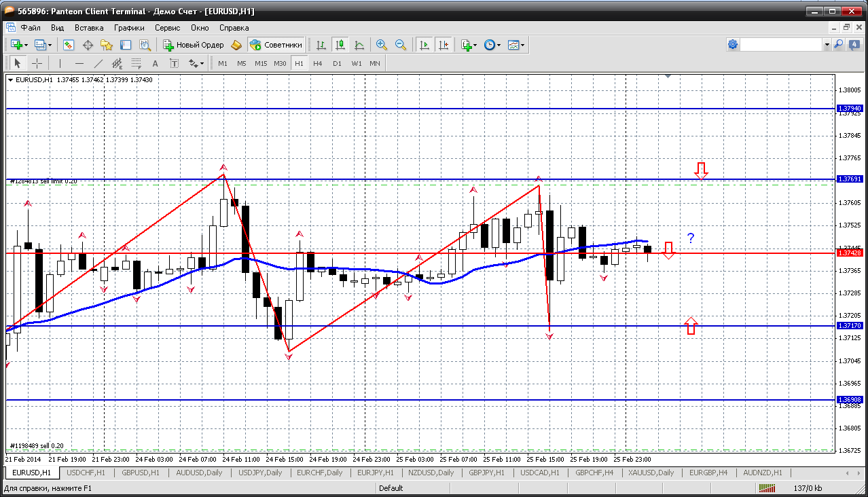Image resolution: width=868 pixels, height=497 pixels.
Task: Select the Trendline drawing tool
Action: (x=98, y=63)
